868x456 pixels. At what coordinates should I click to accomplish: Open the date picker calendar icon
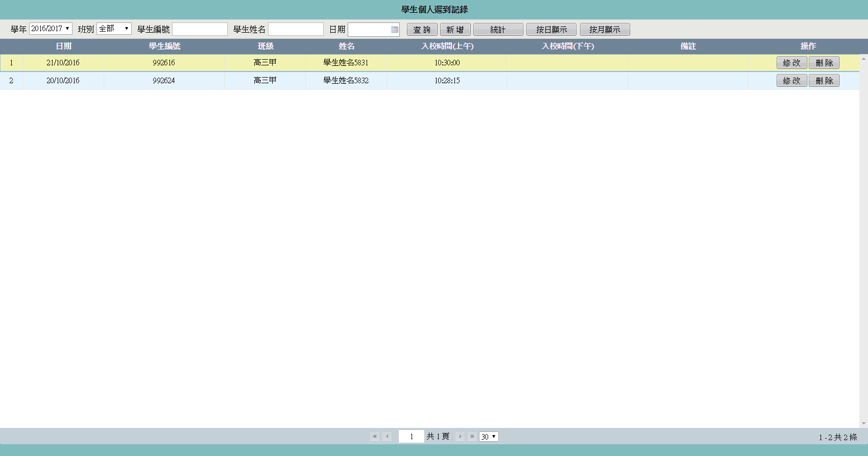[394, 30]
